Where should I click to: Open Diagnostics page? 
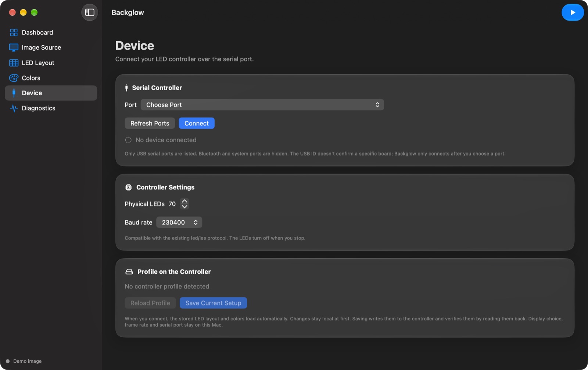51,108
